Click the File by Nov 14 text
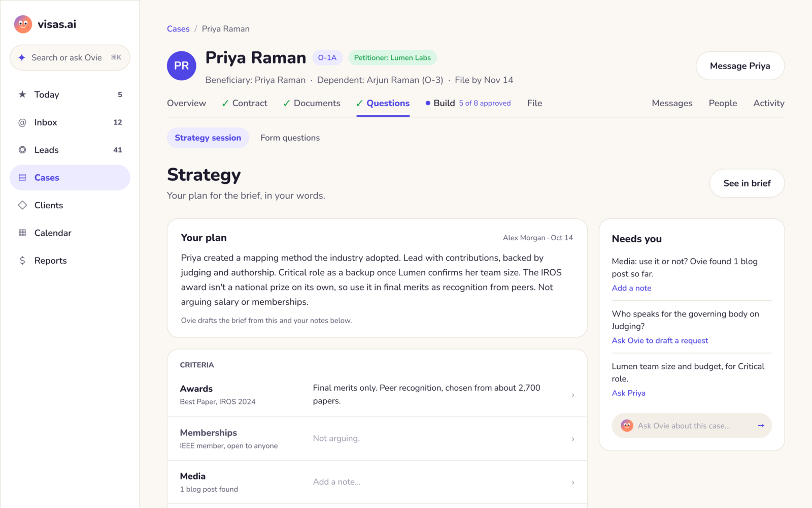812x508 pixels. point(484,80)
